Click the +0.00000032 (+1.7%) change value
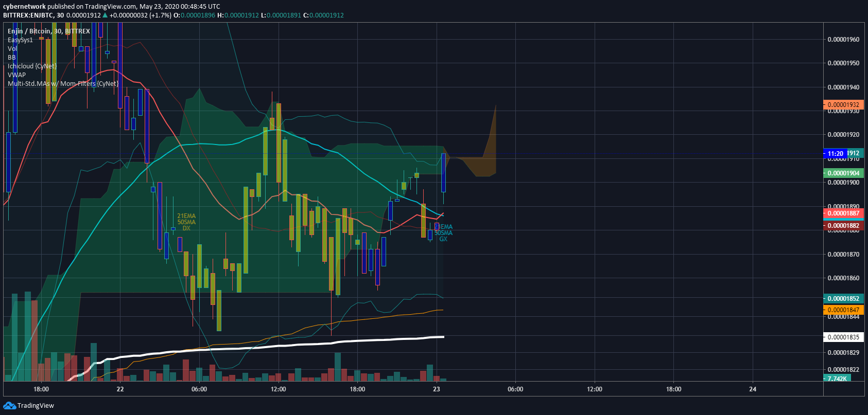Screen dimensions: 868x415 pos(141,15)
